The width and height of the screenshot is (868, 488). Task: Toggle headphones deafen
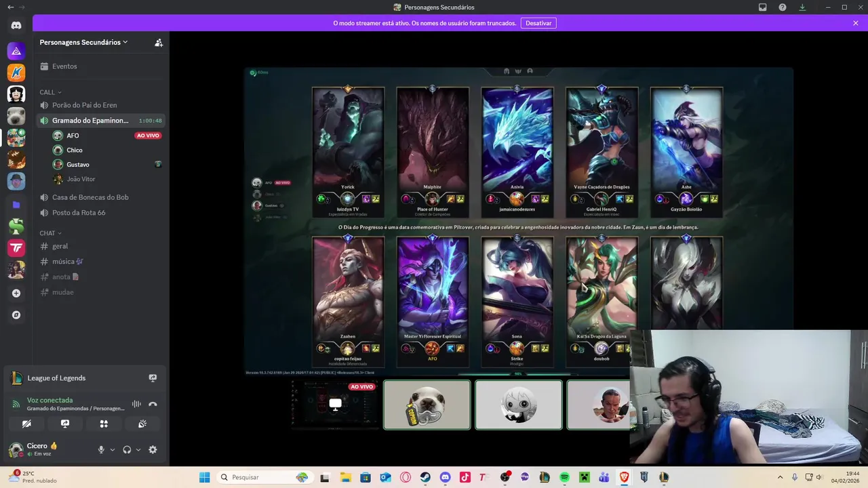pyautogui.click(x=127, y=449)
